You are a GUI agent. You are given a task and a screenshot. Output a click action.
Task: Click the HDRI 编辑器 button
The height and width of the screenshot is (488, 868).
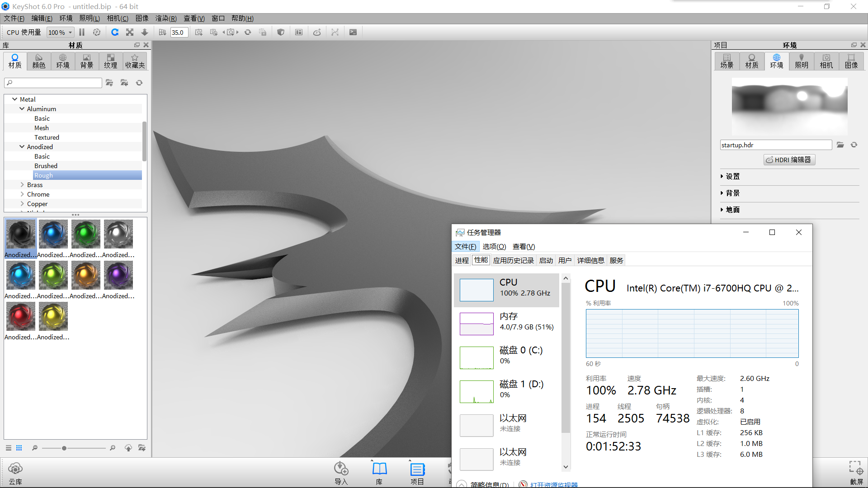tap(789, 160)
